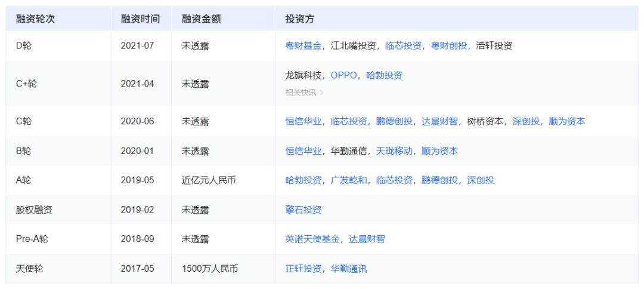Click 鹏德创投 in the C轮 row
Viewport: 644px width, 289px height.
[x=394, y=121]
